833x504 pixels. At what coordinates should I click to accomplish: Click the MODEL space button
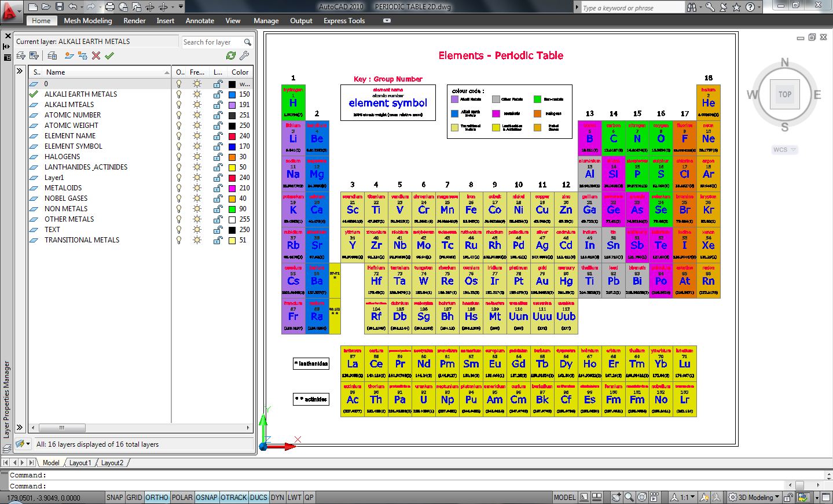(564, 497)
